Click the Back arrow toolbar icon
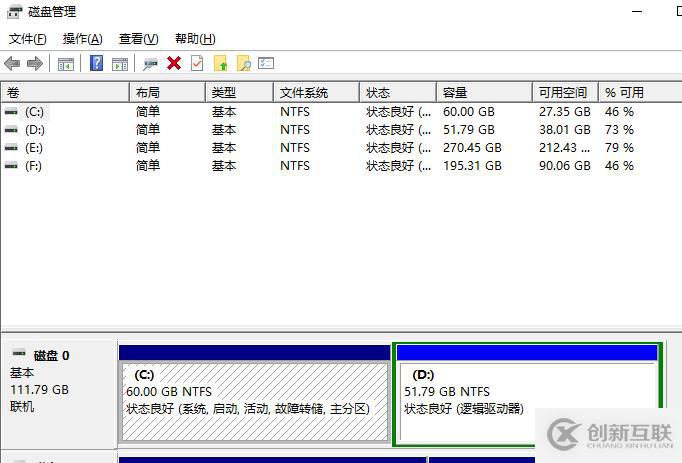682x463 pixels. pos(12,64)
